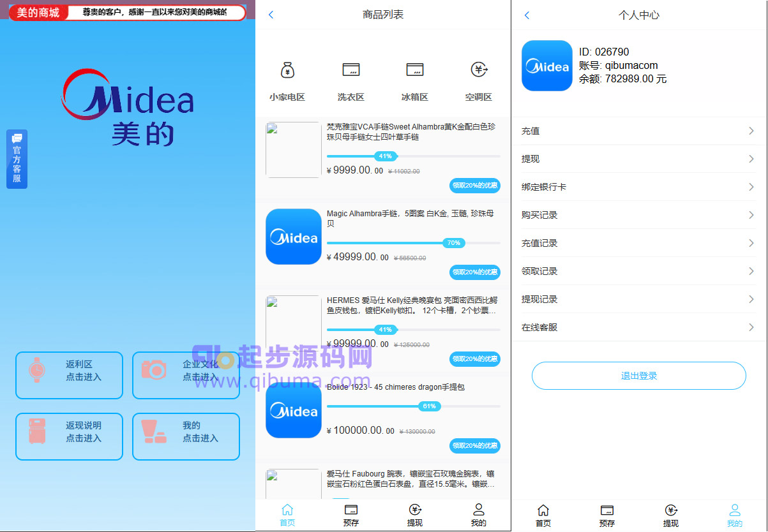This screenshot has height=532, width=768.
Task: Select the yen icon above 空调区
Action: 479,70
